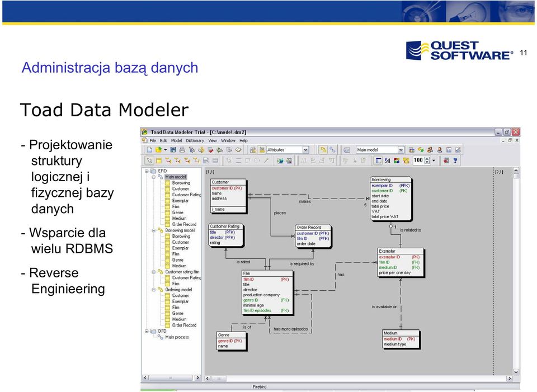Collapse the DFD tree node
This screenshot has width=537, height=392.
(147, 331)
